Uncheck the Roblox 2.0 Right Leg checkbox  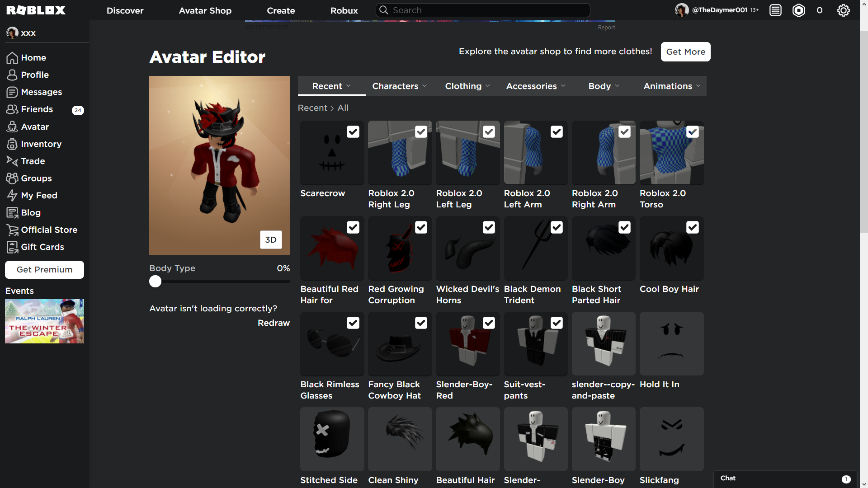(421, 132)
